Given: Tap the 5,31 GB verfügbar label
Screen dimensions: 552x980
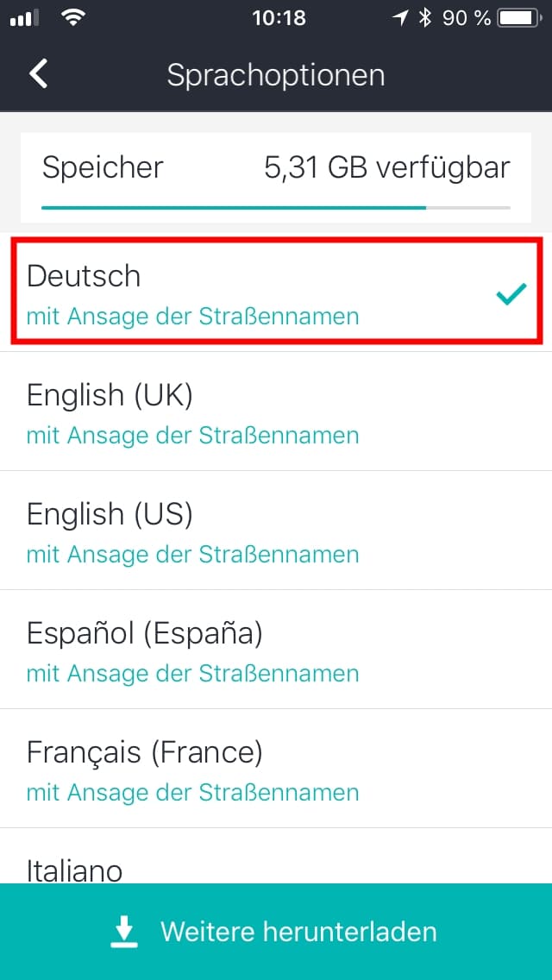Looking at the screenshot, I should point(387,168).
